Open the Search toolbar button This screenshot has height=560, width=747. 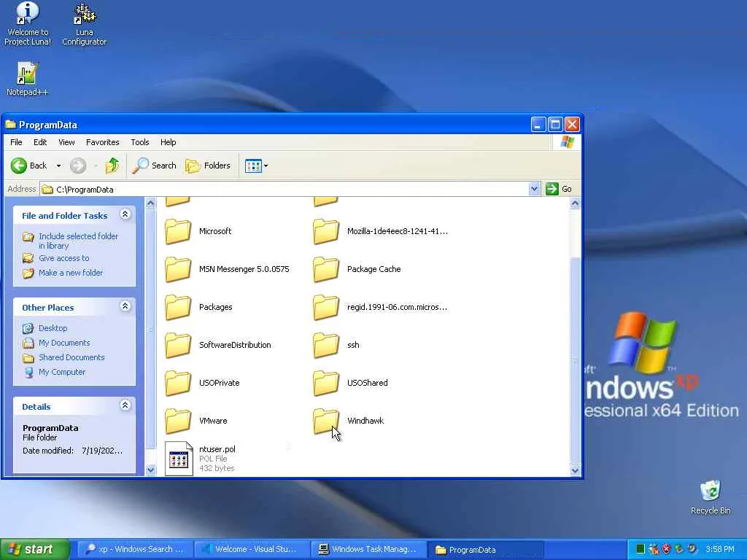[154, 166]
